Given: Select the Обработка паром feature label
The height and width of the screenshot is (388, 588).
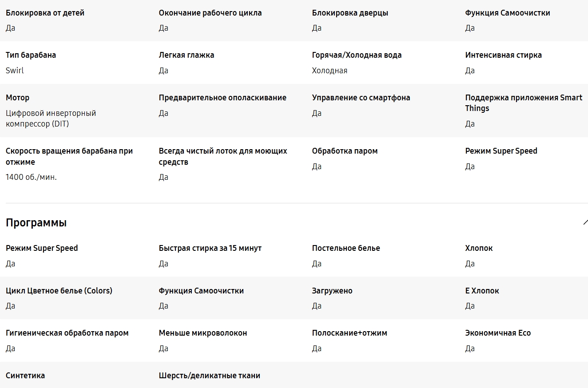Looking at the screenshot, I should 345,151.
